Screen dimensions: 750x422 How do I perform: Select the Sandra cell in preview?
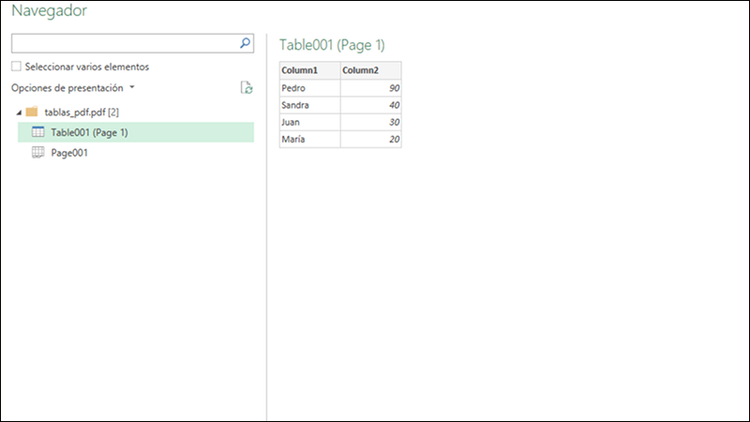tap(310, 105)
